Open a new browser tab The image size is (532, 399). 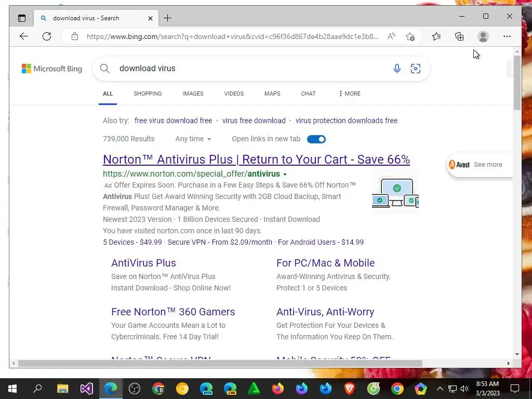coord(168,18)
